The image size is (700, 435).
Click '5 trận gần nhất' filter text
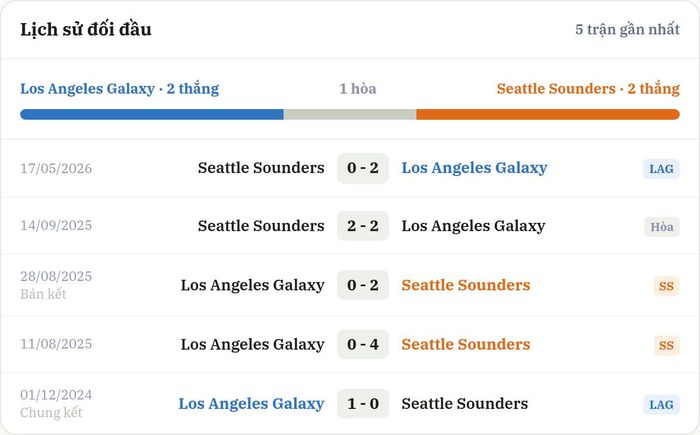tap(627, 29)
